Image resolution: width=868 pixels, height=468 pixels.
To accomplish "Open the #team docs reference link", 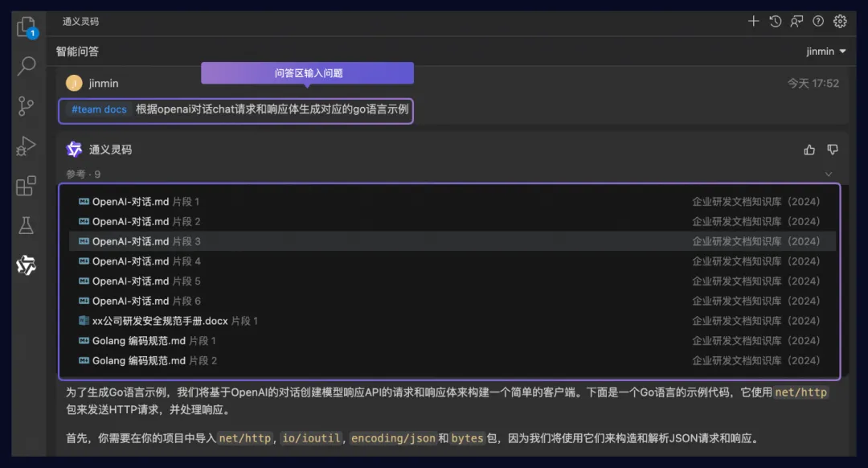I will point(98,110).
